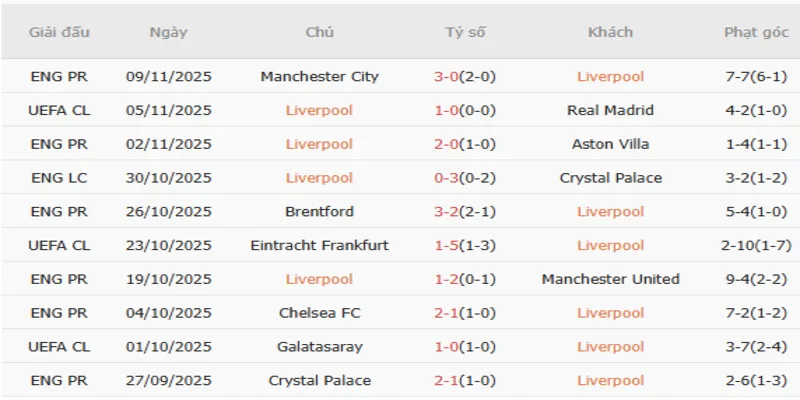800x400 pixels.
Task: Open the Manchester United team link
Action: tap(610, 279)
